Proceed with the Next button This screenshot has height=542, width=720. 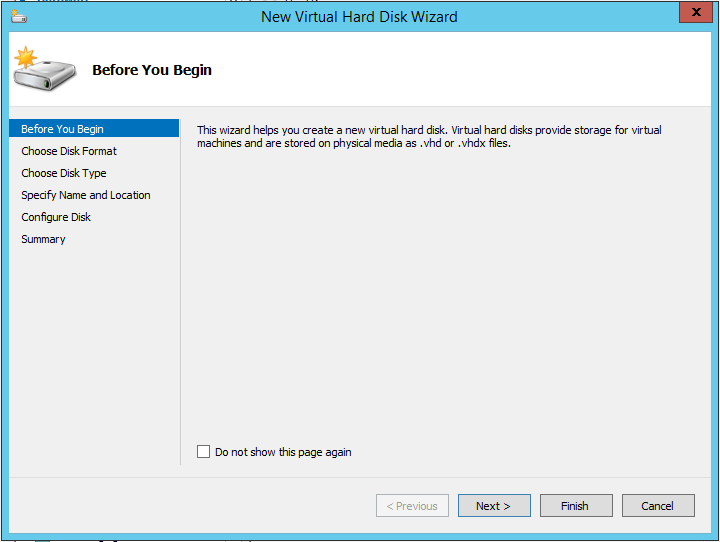(494, 506)
